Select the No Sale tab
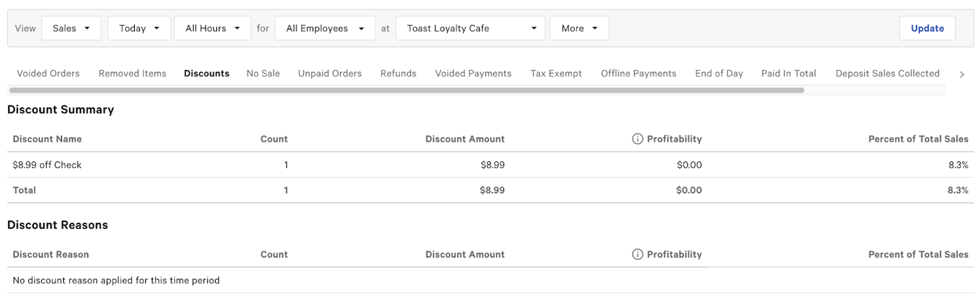 [x=263, y=73]
